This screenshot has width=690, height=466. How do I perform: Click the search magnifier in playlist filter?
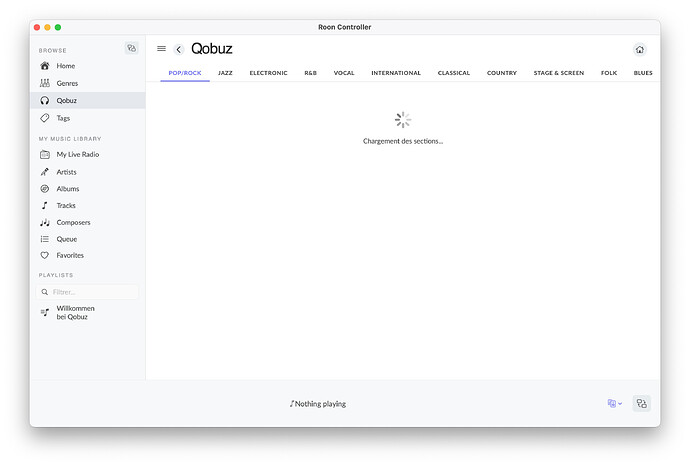pyautogui.click(x=45, y=292)
